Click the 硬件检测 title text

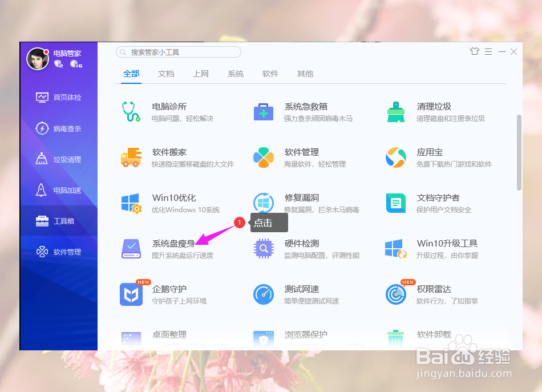pyautogui.click(x=302, y=243)
